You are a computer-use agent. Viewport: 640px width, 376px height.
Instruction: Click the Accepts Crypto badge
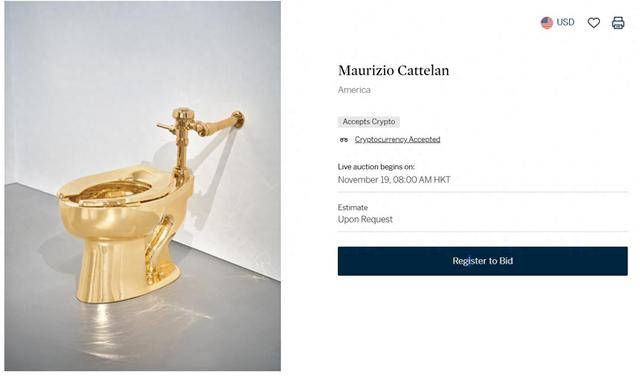point(369,122)
